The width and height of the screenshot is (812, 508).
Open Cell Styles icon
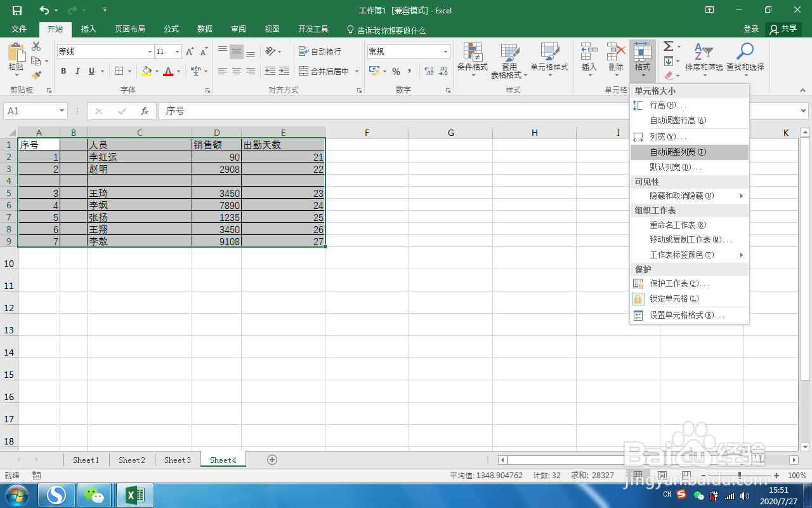click(x=549, y=53)
